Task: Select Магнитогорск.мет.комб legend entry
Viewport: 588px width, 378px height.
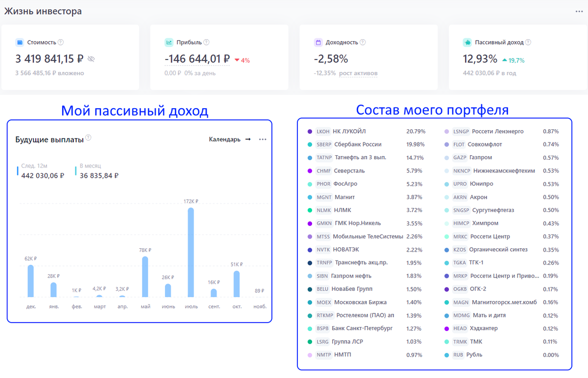Action: tap(505, 302)
